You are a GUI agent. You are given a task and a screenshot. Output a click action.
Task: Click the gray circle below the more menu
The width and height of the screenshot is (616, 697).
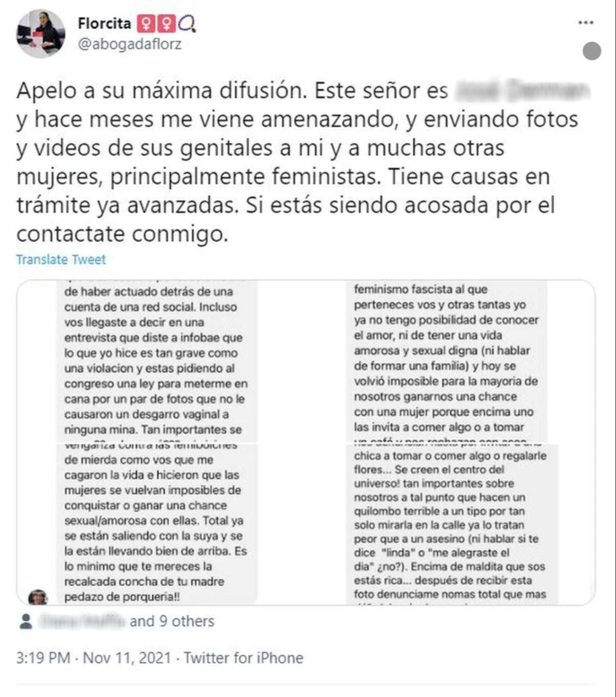591,51
